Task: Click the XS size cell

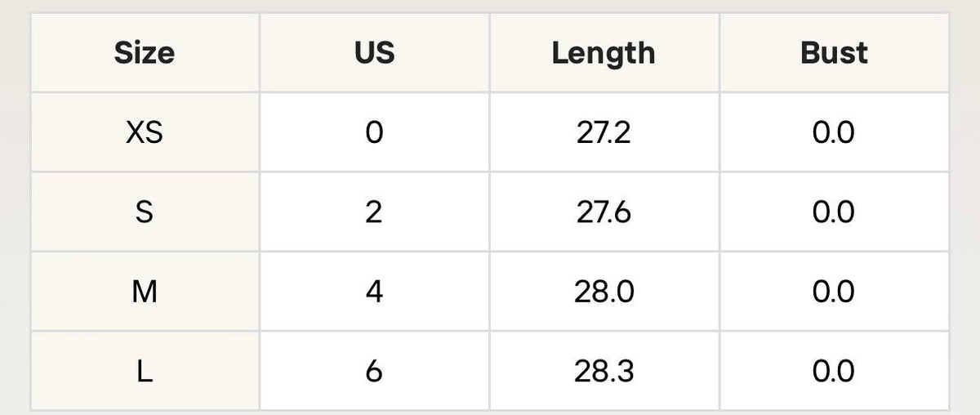Action: click(145, 132)
